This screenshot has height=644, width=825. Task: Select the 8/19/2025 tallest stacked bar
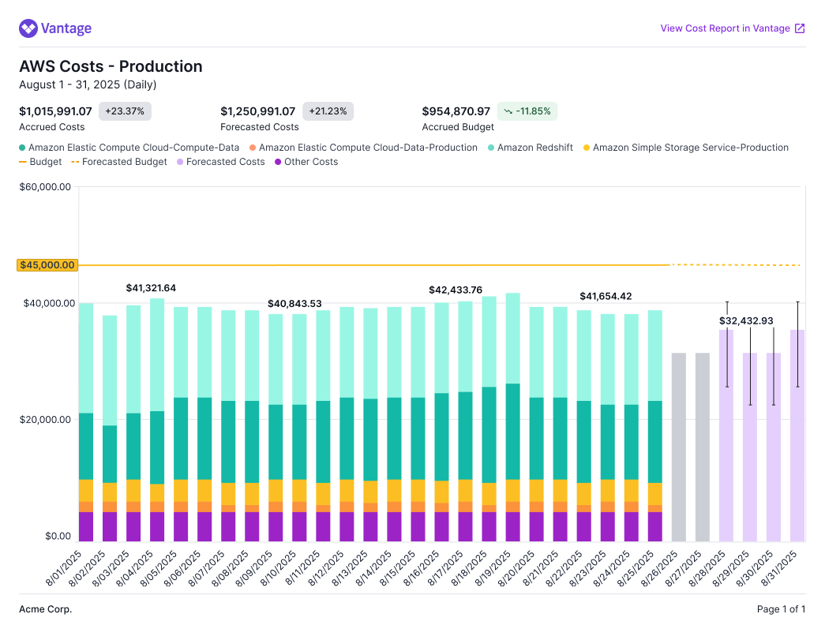coord(513,418)
